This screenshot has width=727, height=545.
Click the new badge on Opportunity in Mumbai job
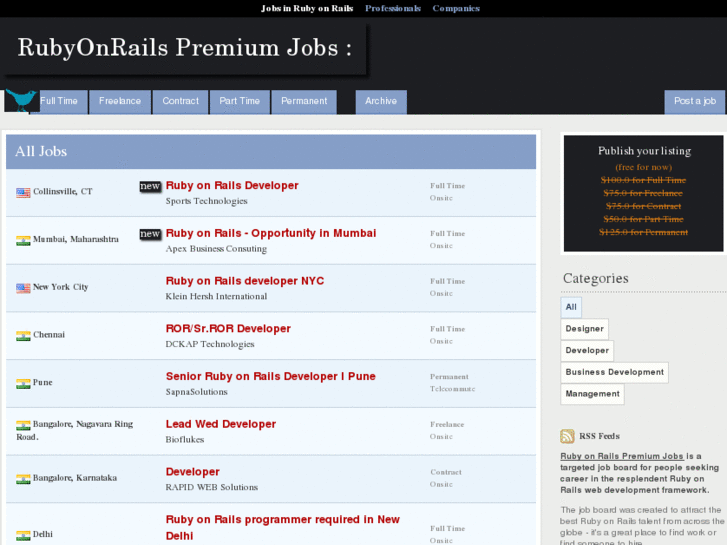[150, 234]
